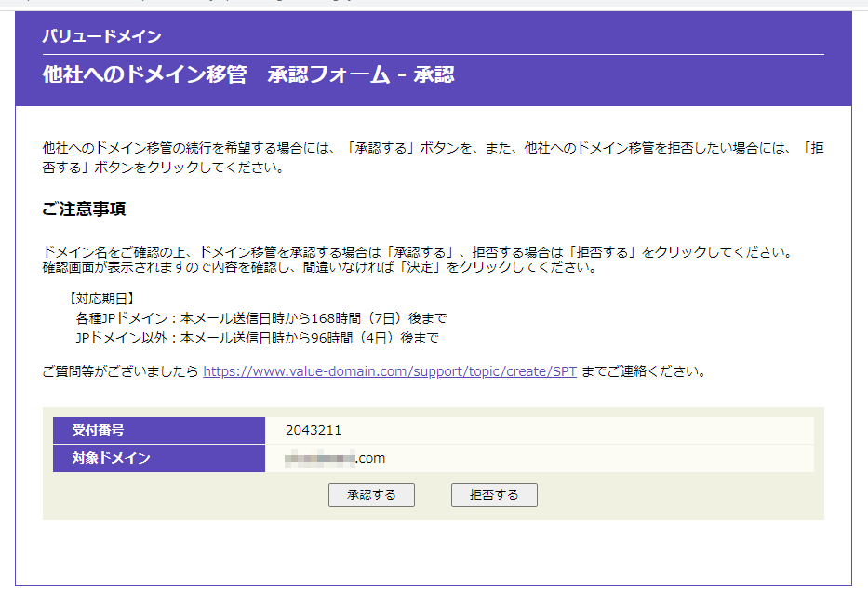Open the value-domain.com support link
Viewport: 868px width, 606px height.
click(390, 371)
